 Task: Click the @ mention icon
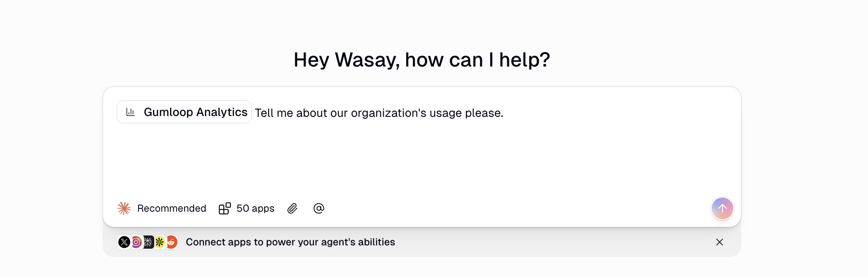click(x=318, y=208)
